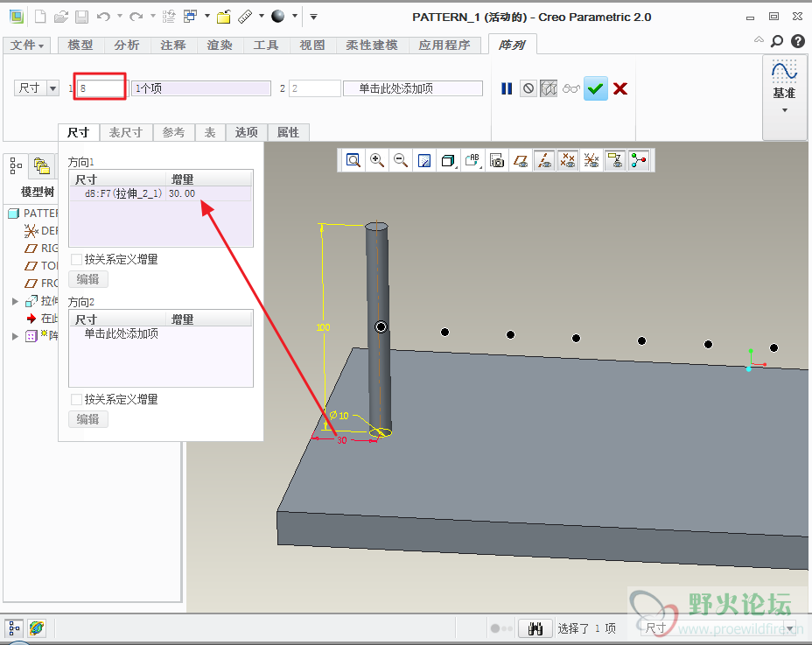Click direction 2 编辑 button
This screenshot has width=812, height=645.
pyautogui.click(x=88, y=419)
